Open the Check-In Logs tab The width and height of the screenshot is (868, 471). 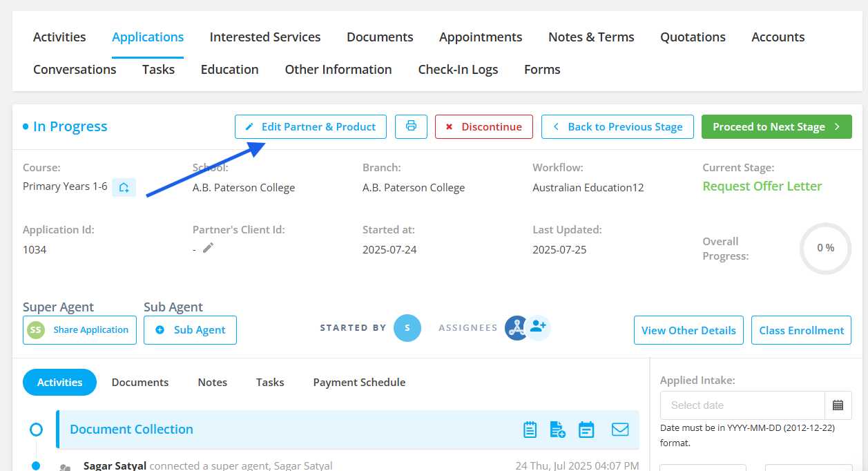458,70
